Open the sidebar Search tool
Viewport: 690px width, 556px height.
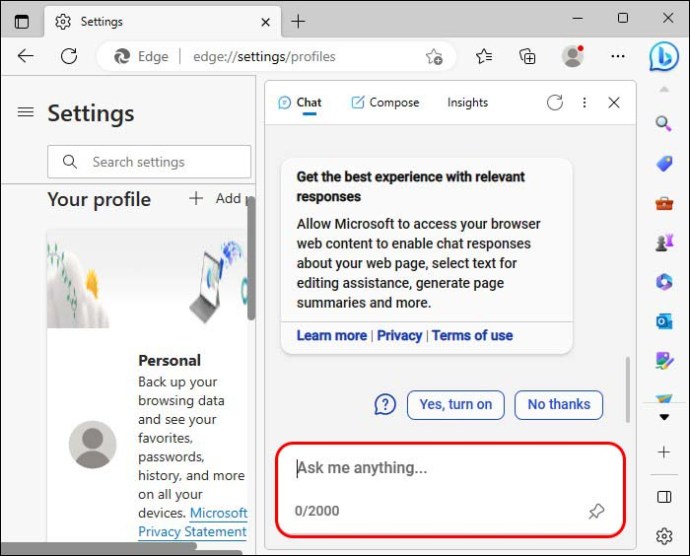[x=664, y=124]
